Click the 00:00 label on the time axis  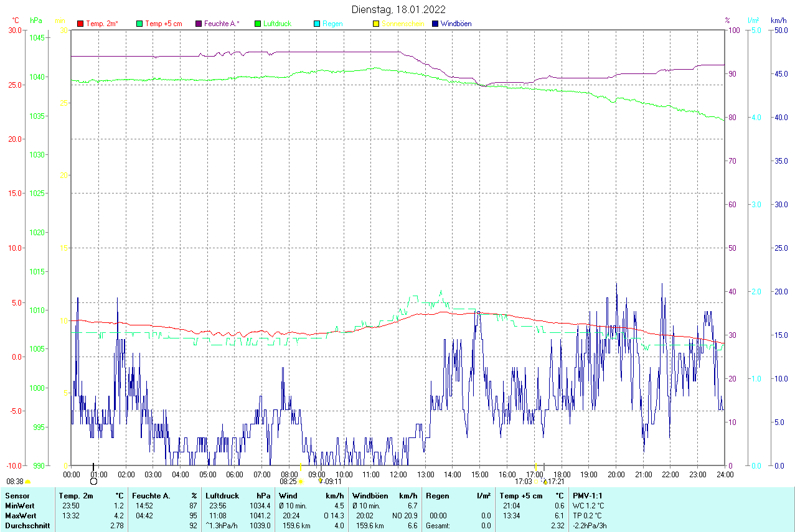pyautogui.click(x=72, y=475)
